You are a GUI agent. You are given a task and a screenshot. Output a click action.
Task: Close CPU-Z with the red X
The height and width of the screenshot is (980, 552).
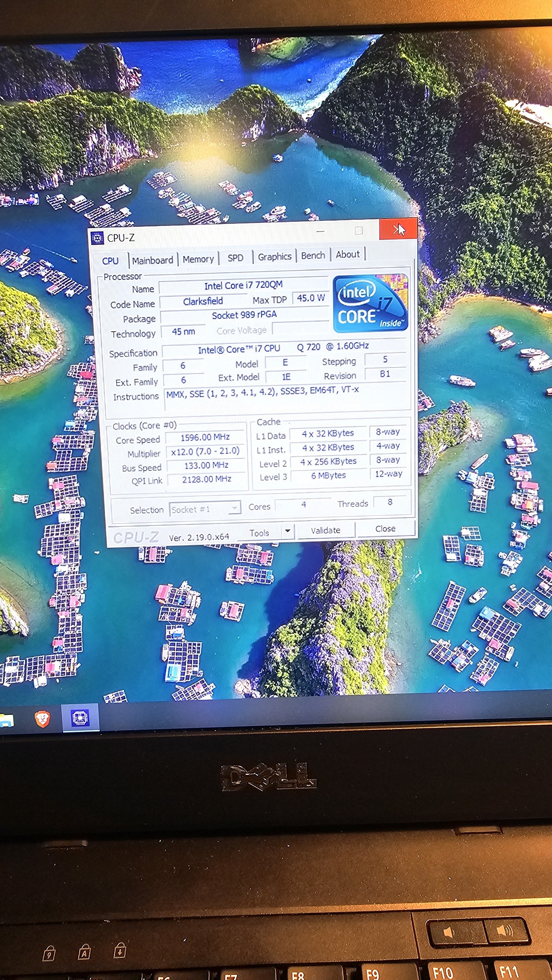click(x=398, y=230)
